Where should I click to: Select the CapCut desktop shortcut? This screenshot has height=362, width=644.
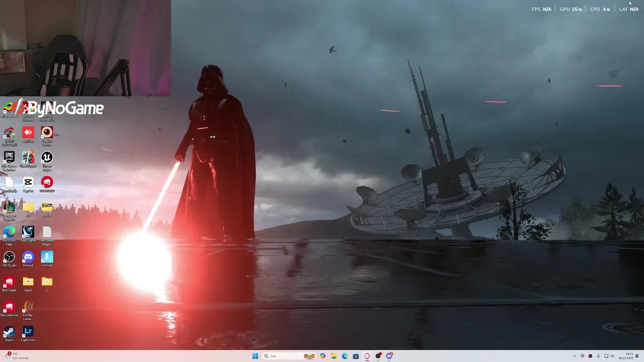pos(28,185)
